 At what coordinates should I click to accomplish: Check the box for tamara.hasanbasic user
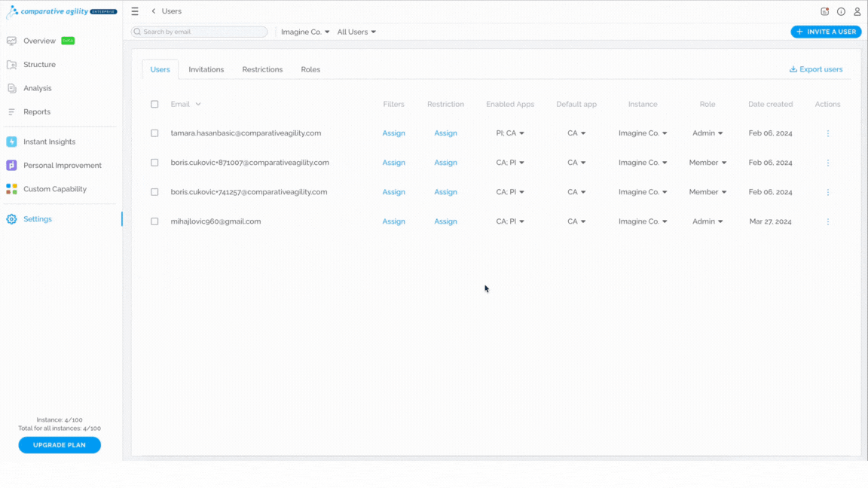pos(154,133)
